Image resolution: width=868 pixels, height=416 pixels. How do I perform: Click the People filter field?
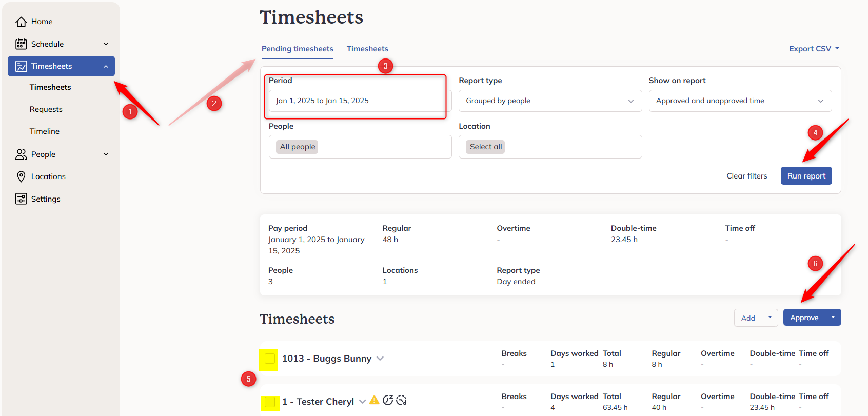pyautogui.click(x=360, y=147)
